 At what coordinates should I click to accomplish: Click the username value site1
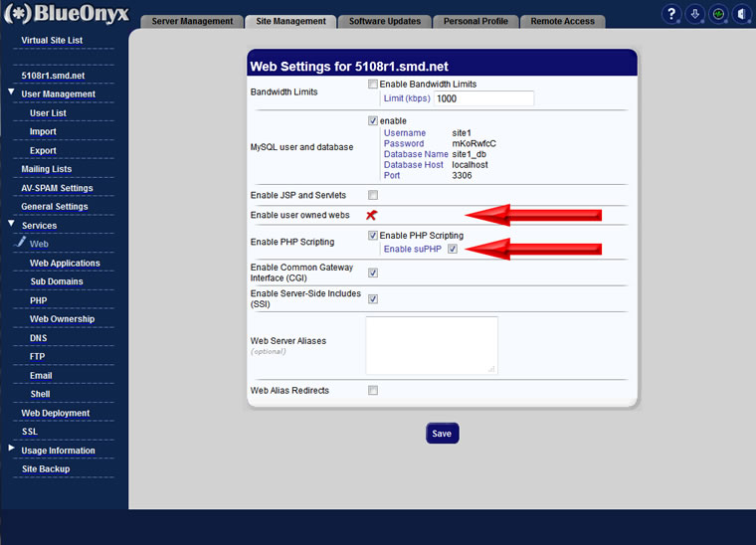click(462, 133)
